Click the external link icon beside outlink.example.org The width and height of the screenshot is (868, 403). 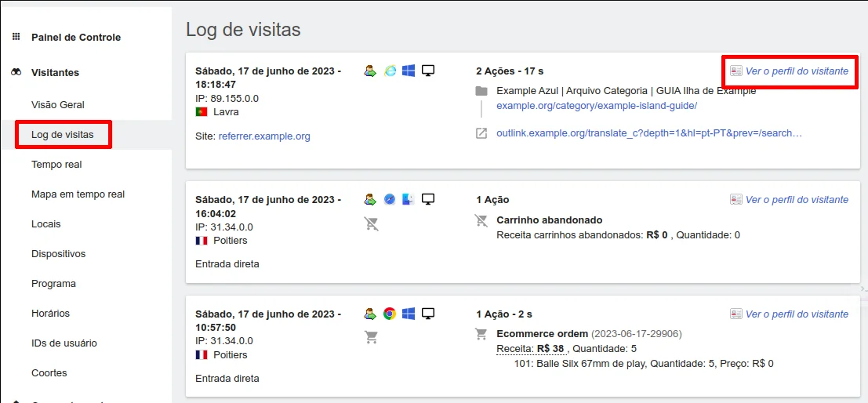point(481,133)
